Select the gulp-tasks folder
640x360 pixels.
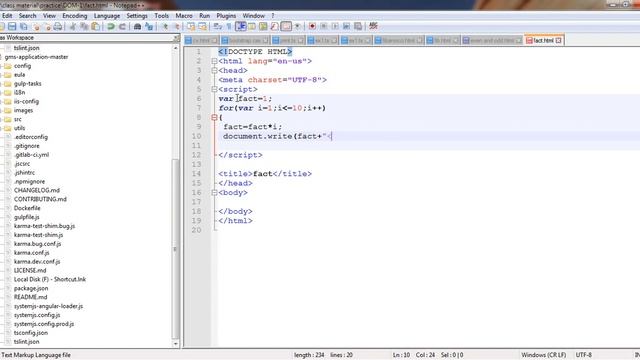(x=27, y=84)
